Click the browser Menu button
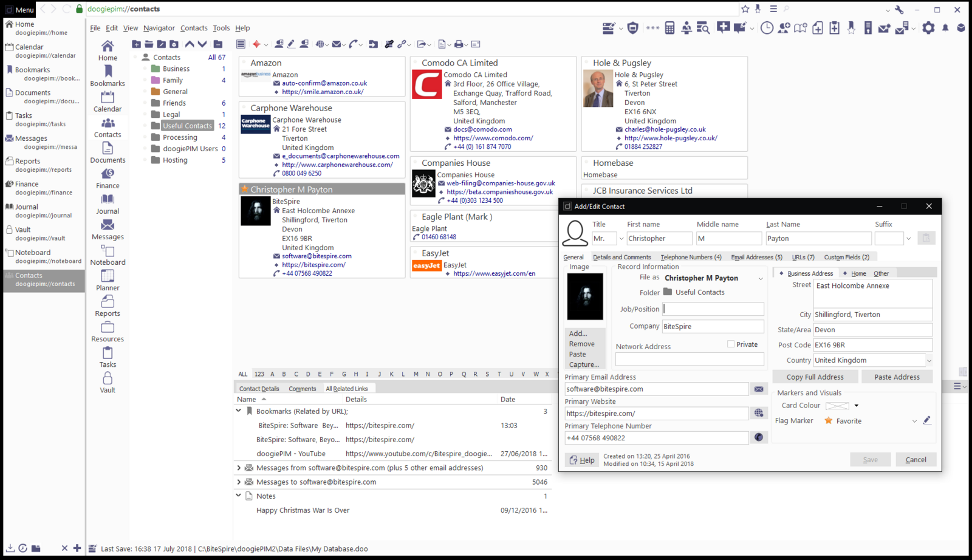 [19, 9]
